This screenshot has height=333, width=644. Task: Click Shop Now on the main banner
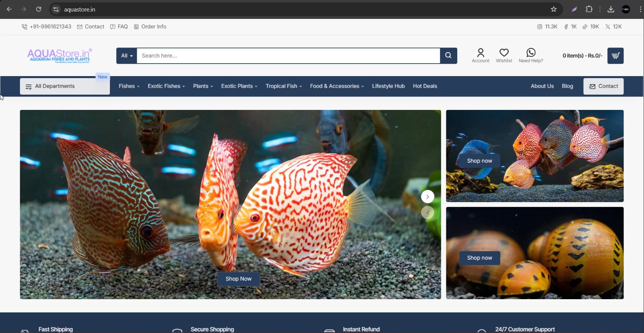pos(238,279)
